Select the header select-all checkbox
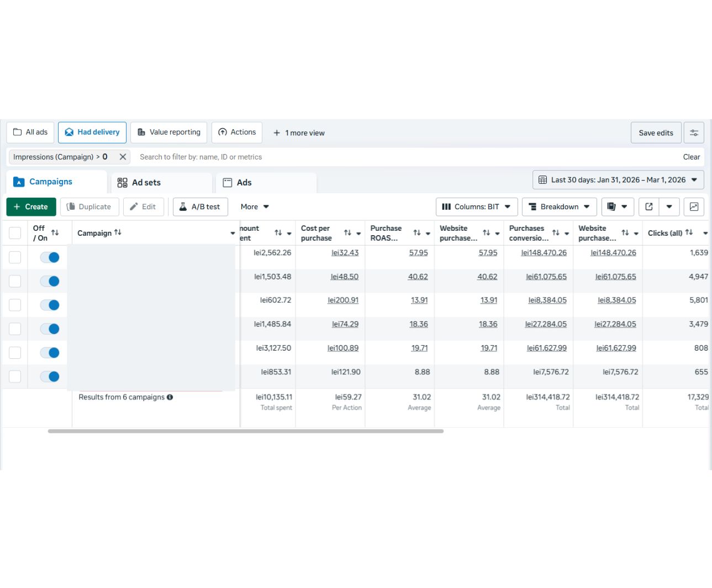Image resolution: width=712 pixels, height=588 pixels. click(x=15, y=233)
